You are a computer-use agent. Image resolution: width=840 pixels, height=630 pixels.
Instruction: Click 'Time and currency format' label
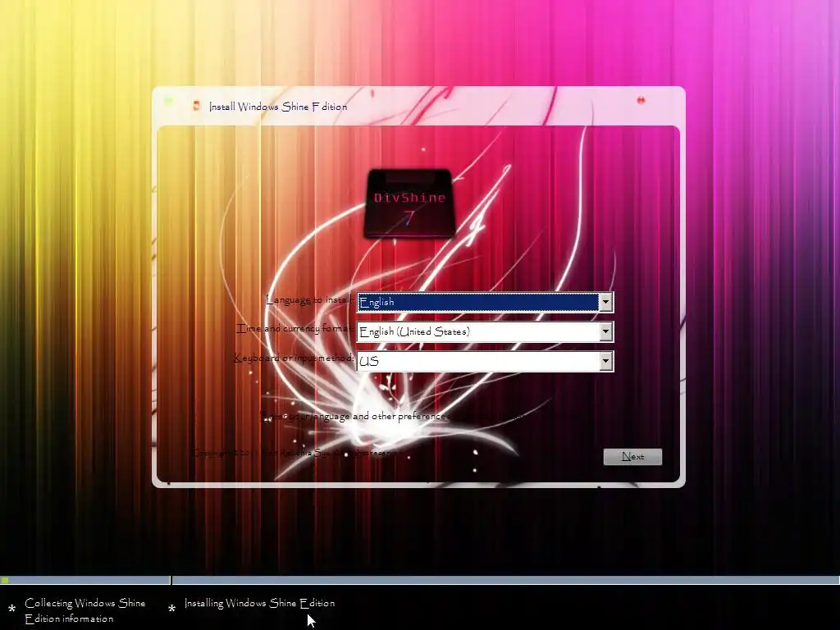click(295, 328)
